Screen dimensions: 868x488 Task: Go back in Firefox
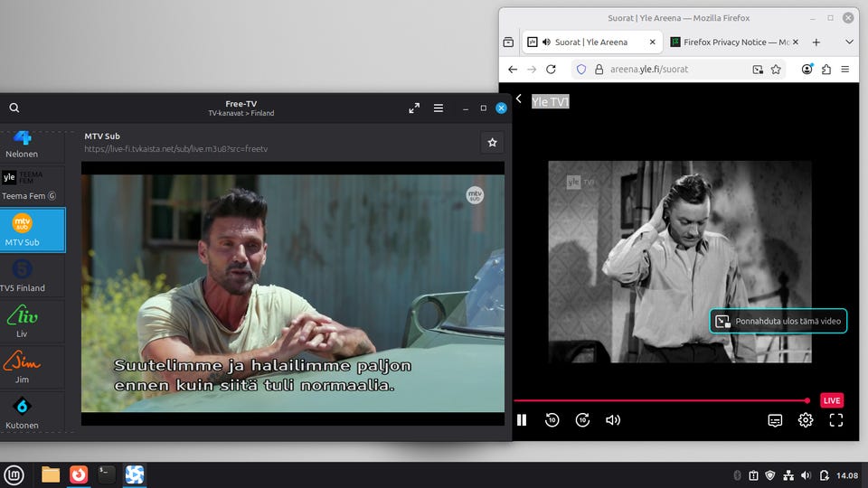[513, 70]
